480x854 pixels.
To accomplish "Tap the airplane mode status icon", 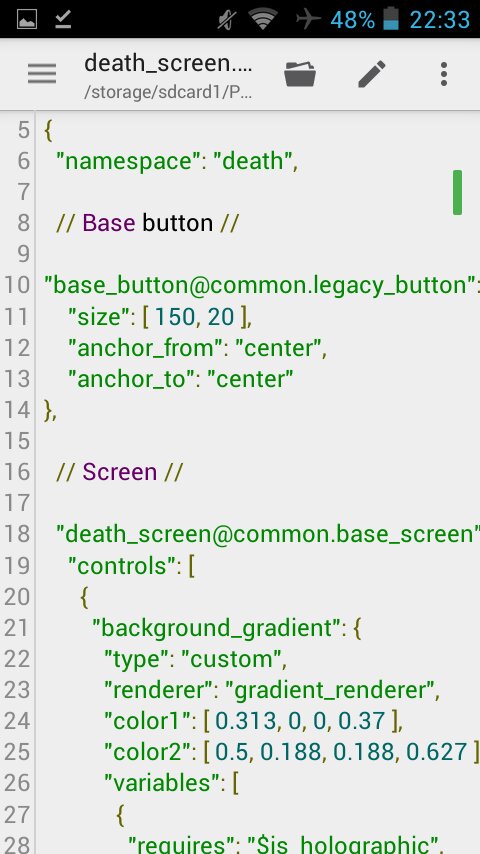I will click(x=308, y=20).
